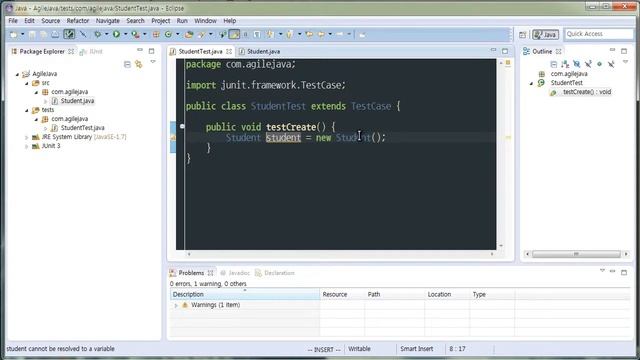Click the Next Annotation icon
Viewport: 640px width, 360px height.
click(x=270, y=34)
